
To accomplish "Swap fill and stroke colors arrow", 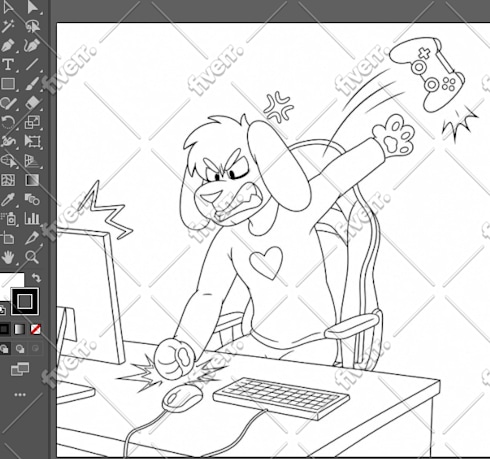I will pyautogui.click(x=36, y=278).
